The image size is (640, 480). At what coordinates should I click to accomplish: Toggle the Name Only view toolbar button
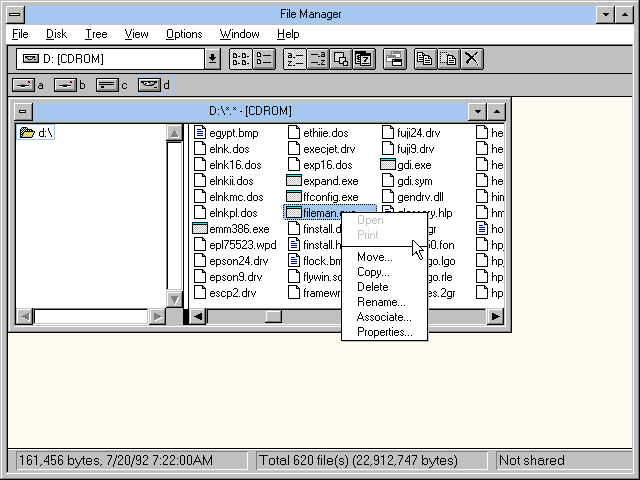241,59
